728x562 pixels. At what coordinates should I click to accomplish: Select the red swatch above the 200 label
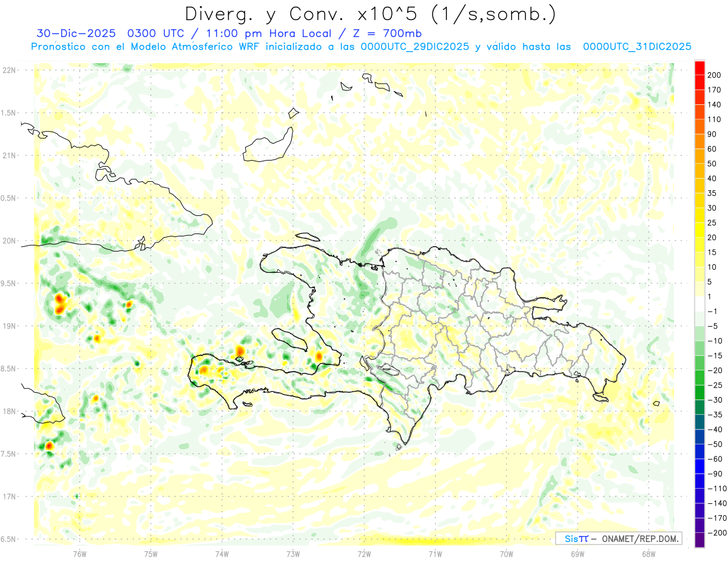[x=699, y=68]
